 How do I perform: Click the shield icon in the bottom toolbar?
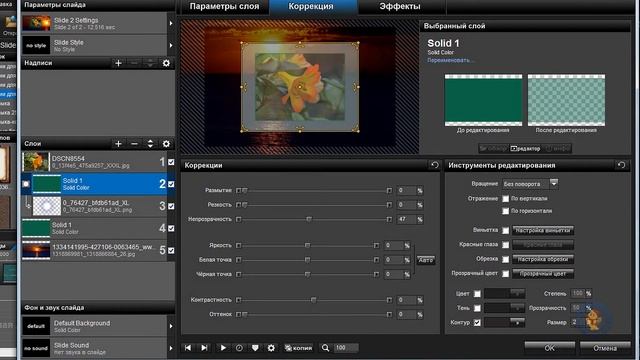(255, 348)
